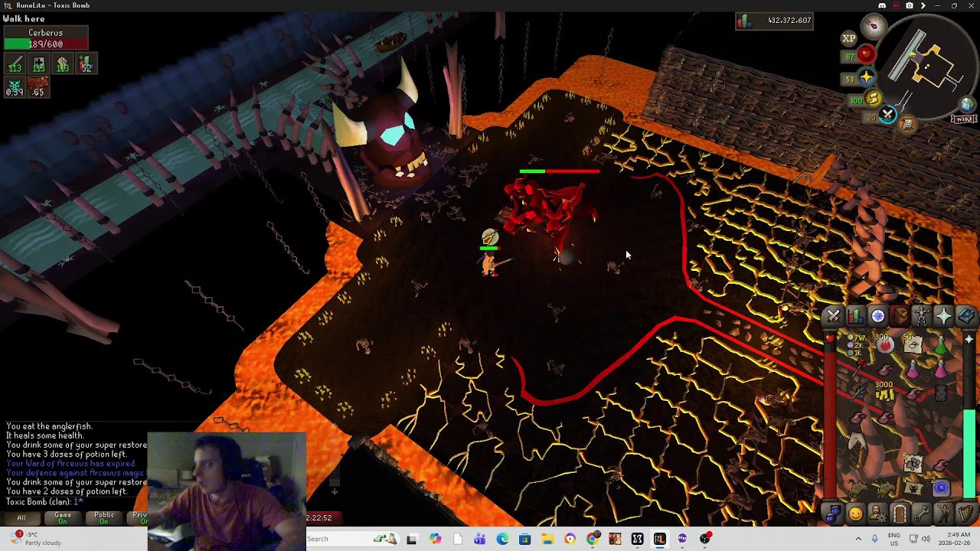Image resolution: width=980 pixels, height=551 pixels.
Task: Click the camera screenshot icon in titlebar
Action: 910,5
